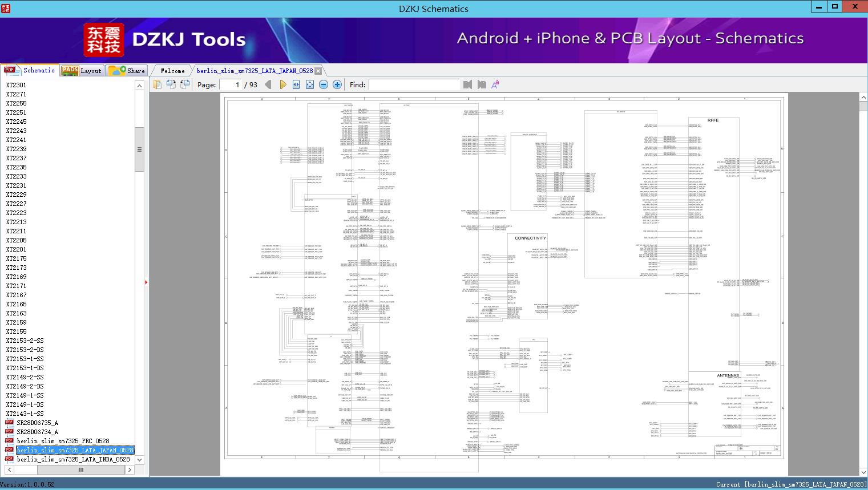Find the previous search match

[468, 84]
